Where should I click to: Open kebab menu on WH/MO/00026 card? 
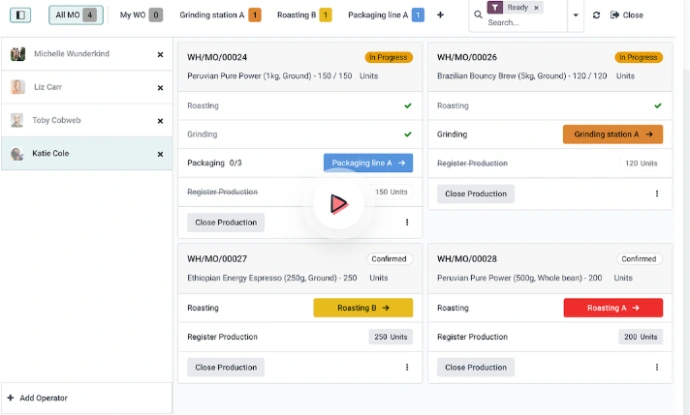657,194
